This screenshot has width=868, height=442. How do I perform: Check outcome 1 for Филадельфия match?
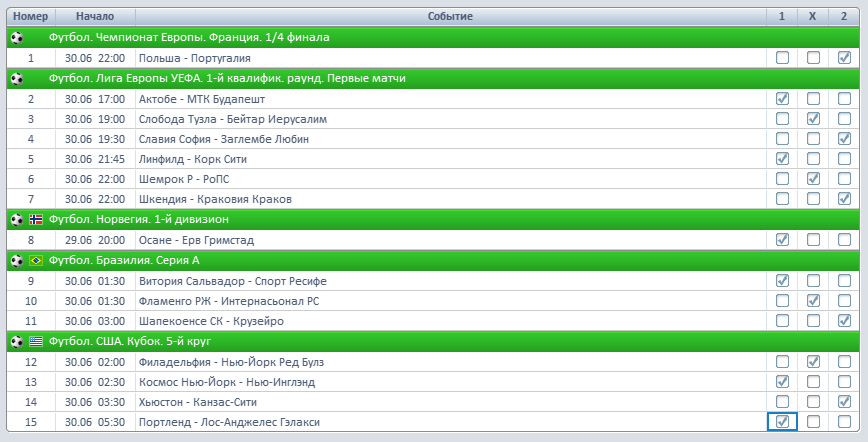click(782, 361)
